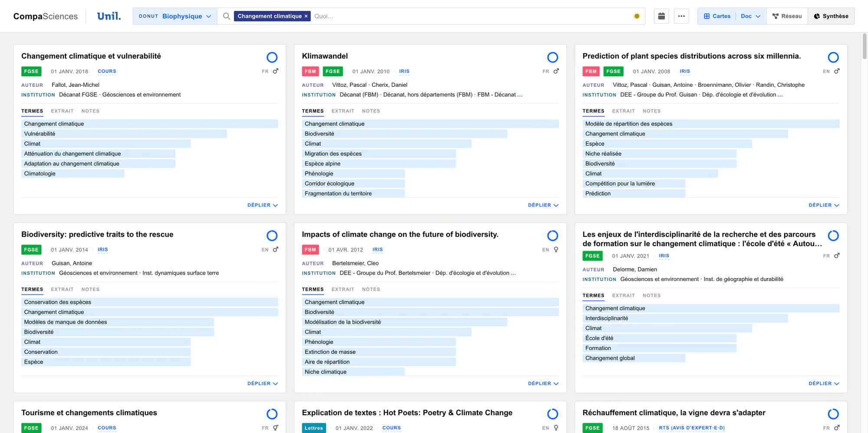Switch to Cartes grid view
The height and width of the screenshot is (433, 868).
[x=717, y=16]
